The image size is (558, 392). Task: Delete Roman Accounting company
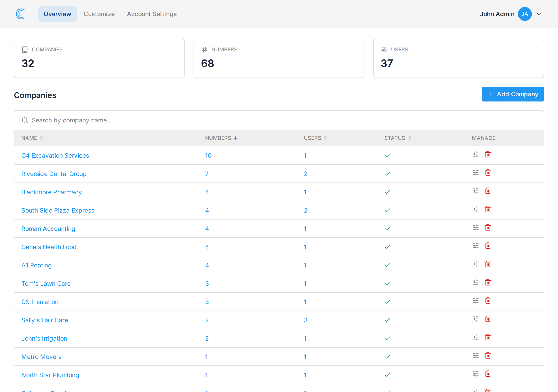[488, 228]
